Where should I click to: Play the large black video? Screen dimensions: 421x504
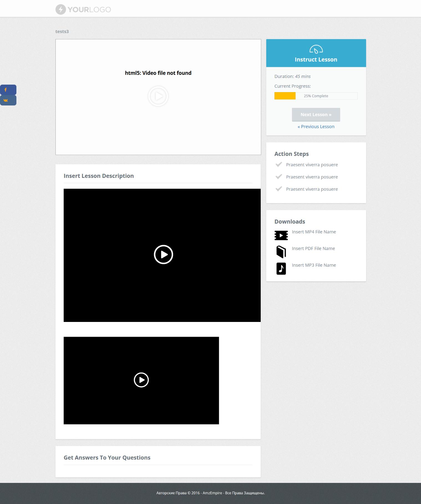pyautogui.click(x=163, y=254)
